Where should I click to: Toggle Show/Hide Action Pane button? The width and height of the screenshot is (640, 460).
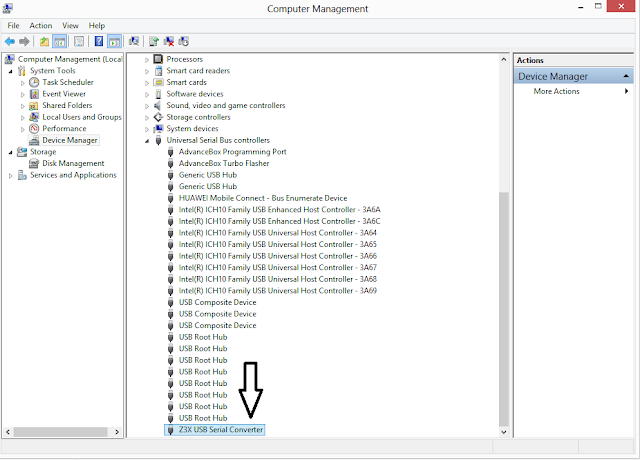(x=114, y=41)
